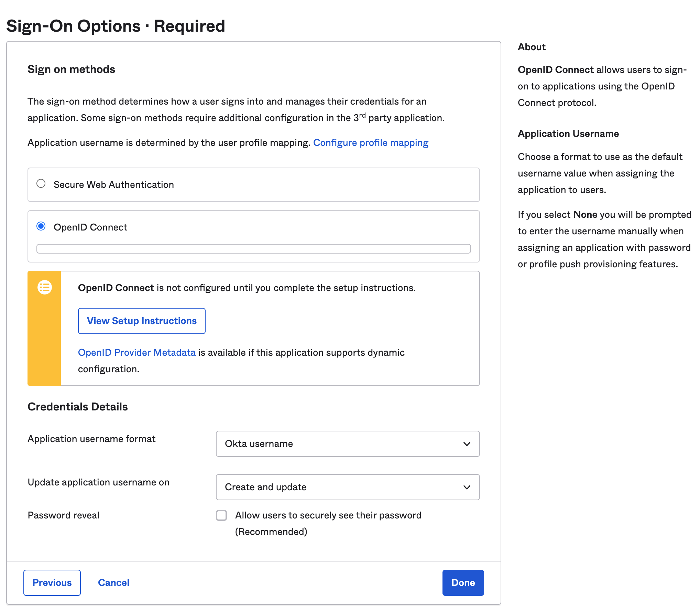Open the Update application username on dropdown
This screenshot has width=700, height=611.
[347, 487]
